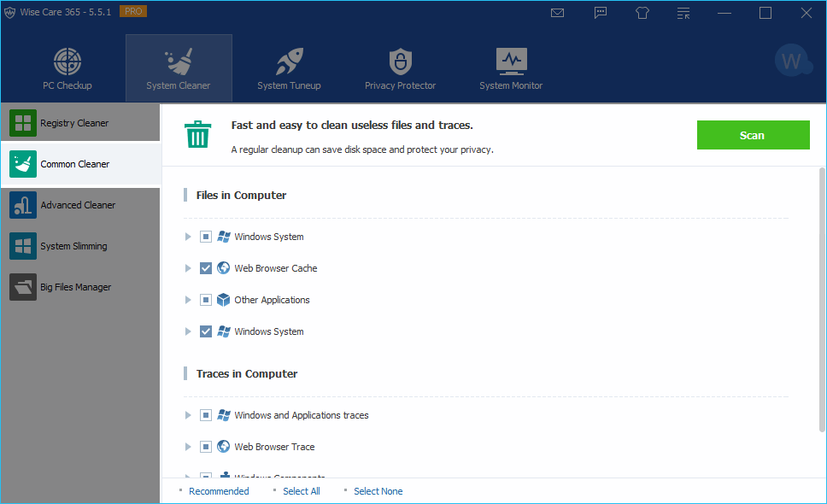Viewport: 827px width, 504px height.
Task: Expand the Other Applications tree row
Action: pos(188,300)
